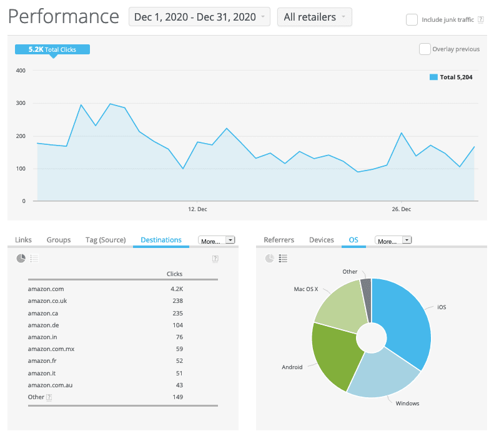The image size is (504, 441).
Task: Expand More dropdown beside Destinations tab
Action: pyautogui.click(x=217, y=240)
